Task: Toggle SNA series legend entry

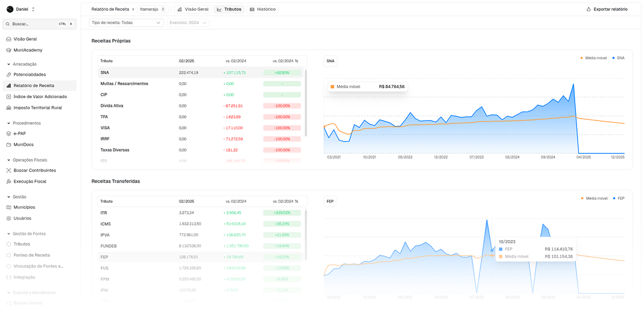Action: tap(619, 58)
